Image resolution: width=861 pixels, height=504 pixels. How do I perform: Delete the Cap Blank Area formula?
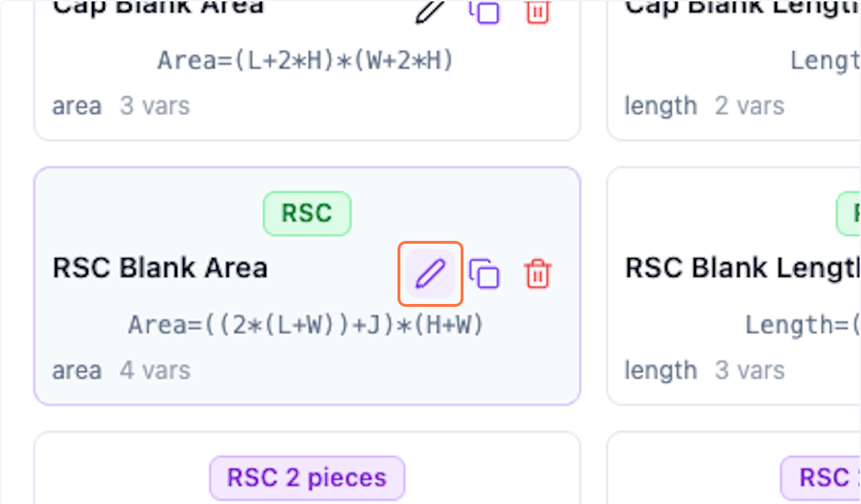(537, 11)
